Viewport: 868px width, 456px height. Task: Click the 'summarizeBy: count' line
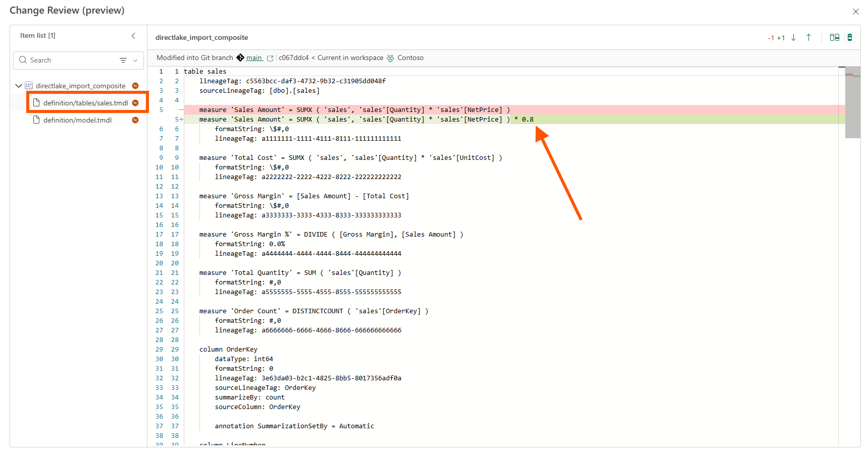(249, 397)
